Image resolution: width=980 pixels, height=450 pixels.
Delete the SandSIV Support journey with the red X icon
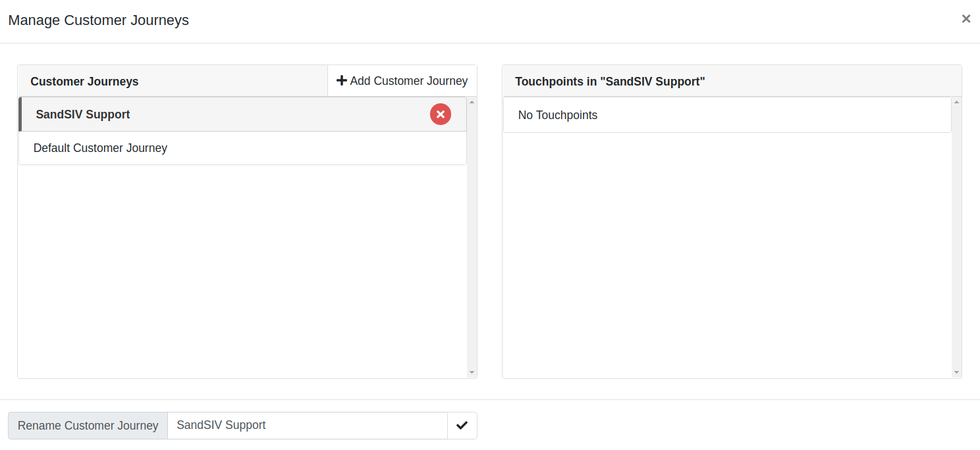pos(441,114)
